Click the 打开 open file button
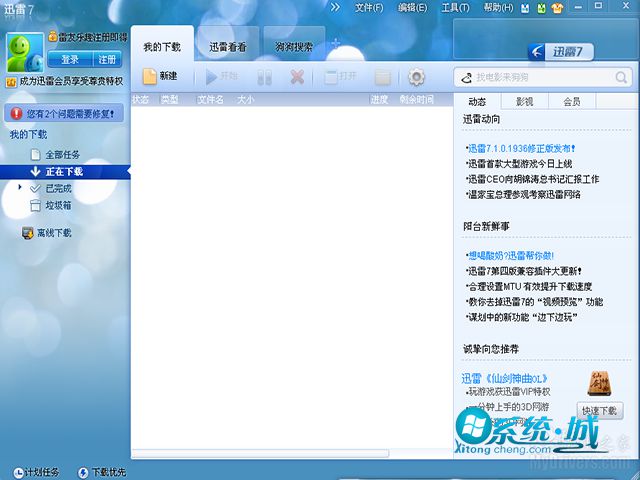The image size is (640, 480). pyautogui.click(x=340, y=76)
